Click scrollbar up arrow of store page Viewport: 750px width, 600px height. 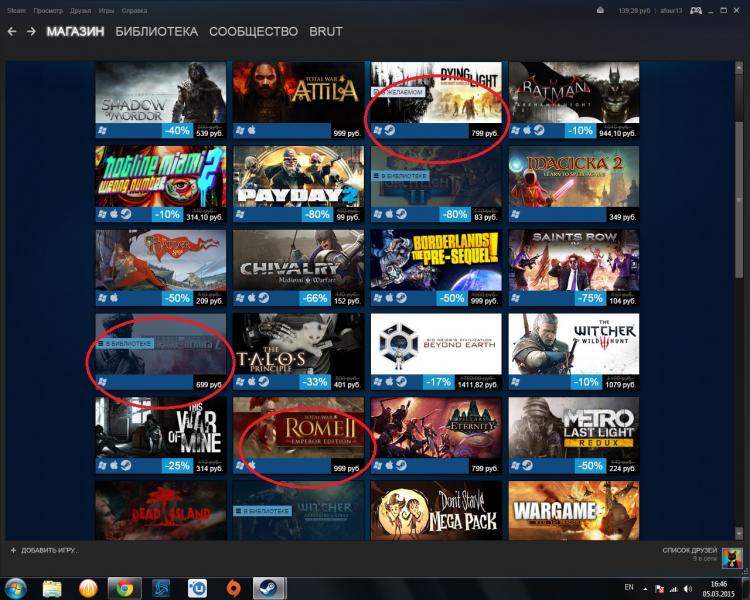coord(739,67)
